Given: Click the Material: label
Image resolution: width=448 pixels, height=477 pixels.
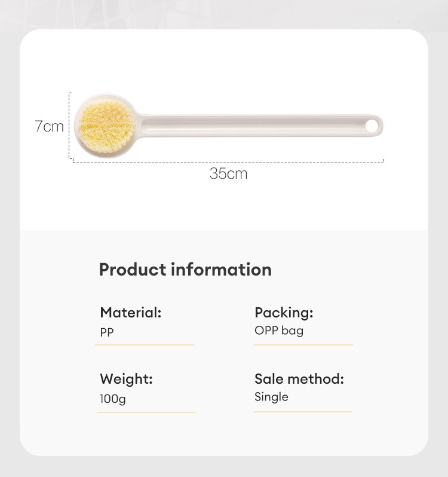Looking at the screenshot, I should click(x=131, y=312).
